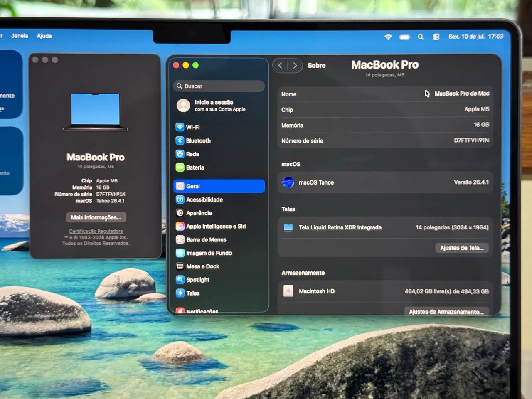Viewport: 532px width, 399px height.
Task: Click the account avatar icon
Action: pyautogui.click(x=183, y=106)
